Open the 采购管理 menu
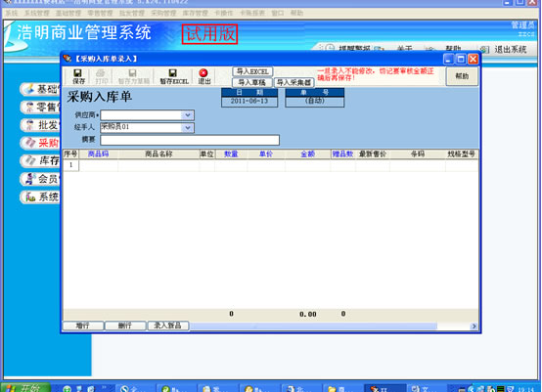This screenshot has height=392, width=542. (x=163, y=13)
